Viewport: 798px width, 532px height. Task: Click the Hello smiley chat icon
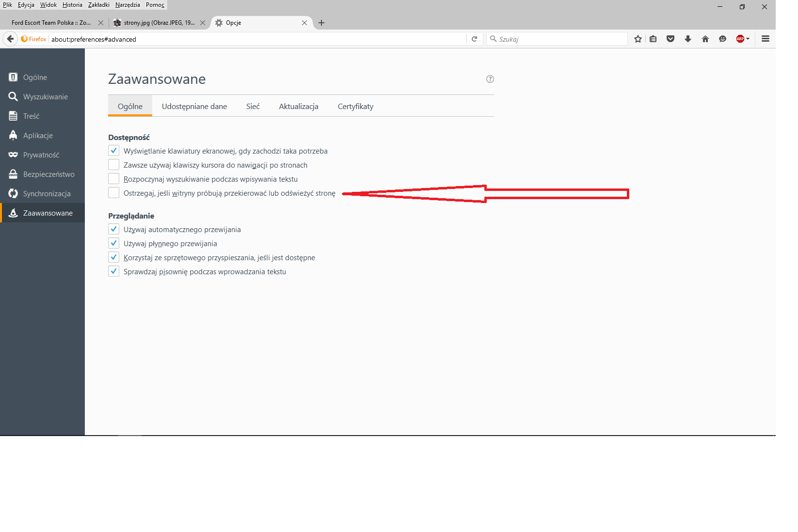pyautogui.click(x=722, y=39)
